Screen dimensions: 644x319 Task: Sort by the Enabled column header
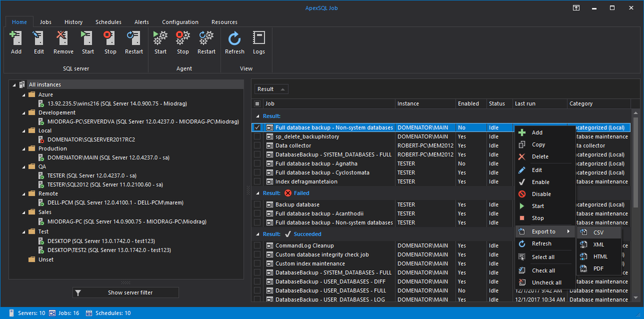470,104
